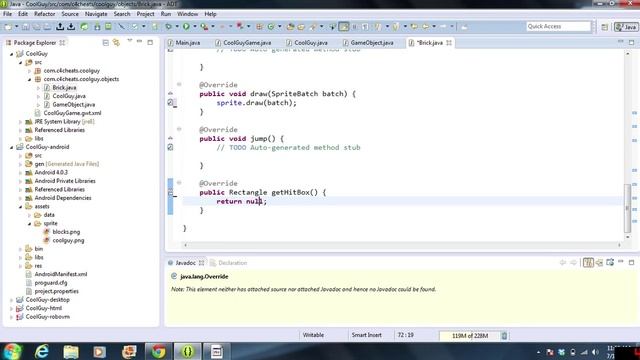Open Internet Explorer from the taskbar
Screen dimensions: 640x360
coord(42,351)
